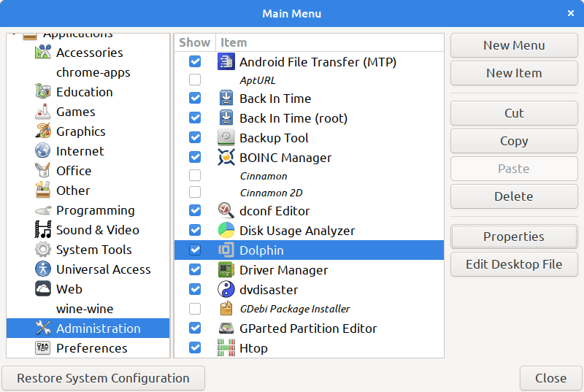Screen dimensions: 584x392
Task: Click the Accessories category icon
Action: click(x=43, y=53)
